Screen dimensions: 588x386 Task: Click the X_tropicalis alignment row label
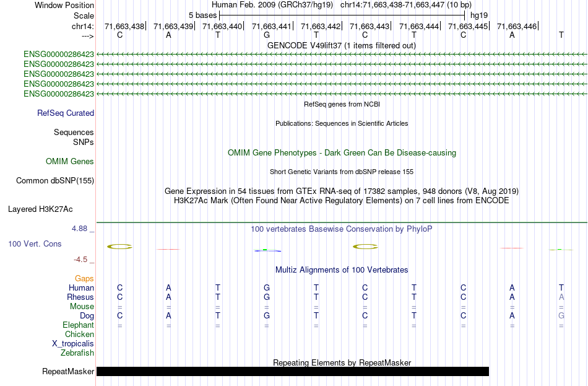[x=73, y=344]
